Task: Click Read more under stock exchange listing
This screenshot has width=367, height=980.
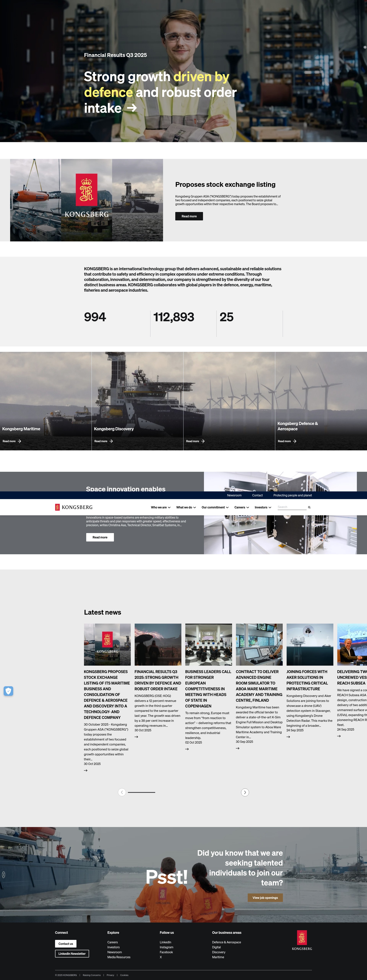Action: [189, 216]
